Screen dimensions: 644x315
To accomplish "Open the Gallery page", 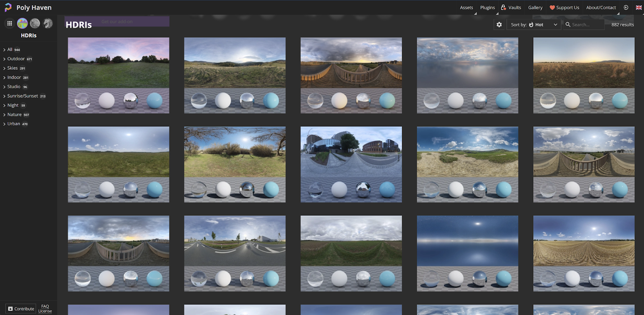I will coord(535,7).
